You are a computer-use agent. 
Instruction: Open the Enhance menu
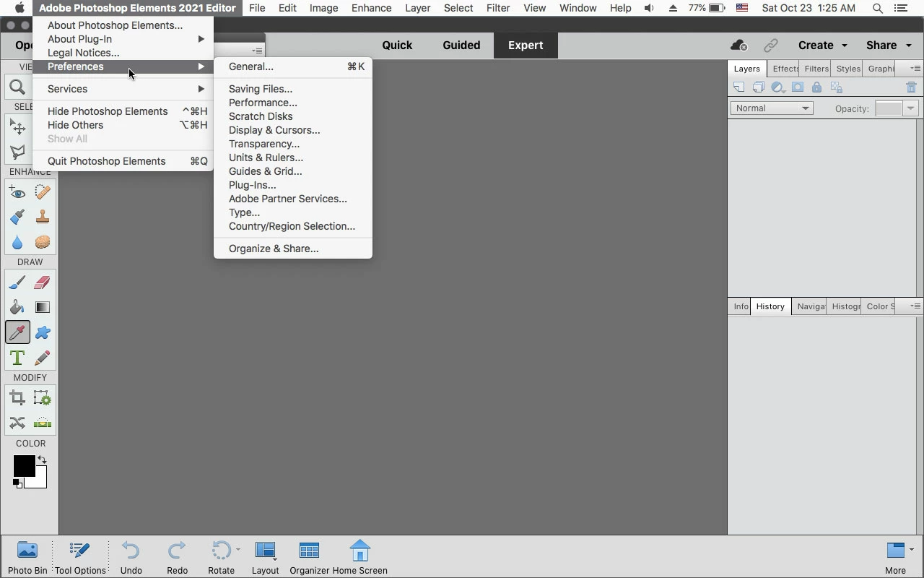[371, 8]
